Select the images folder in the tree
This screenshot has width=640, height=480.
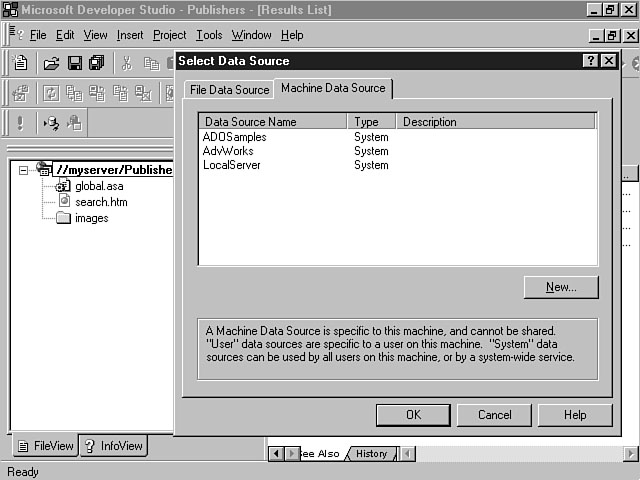(92, 218)
